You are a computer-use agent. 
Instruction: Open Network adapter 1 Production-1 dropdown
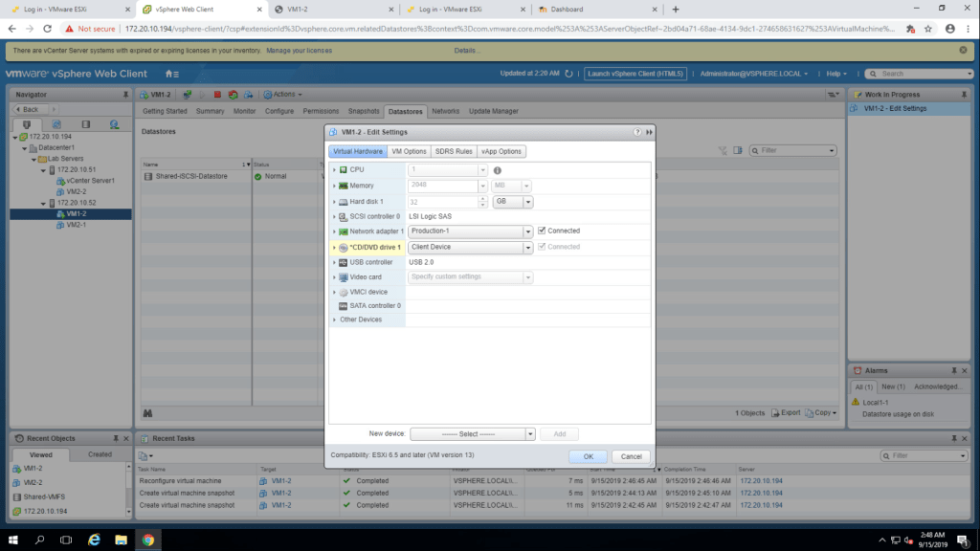point(527,231)
